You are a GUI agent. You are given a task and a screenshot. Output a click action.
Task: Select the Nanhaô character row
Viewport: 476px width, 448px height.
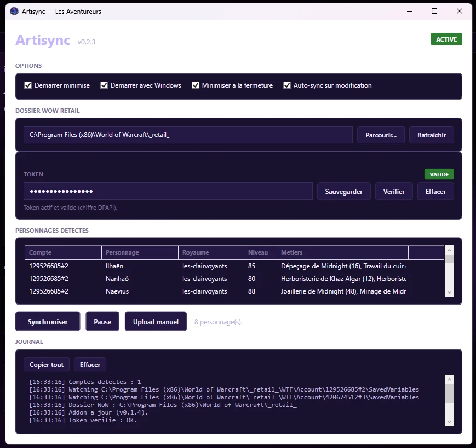(234, 279)
